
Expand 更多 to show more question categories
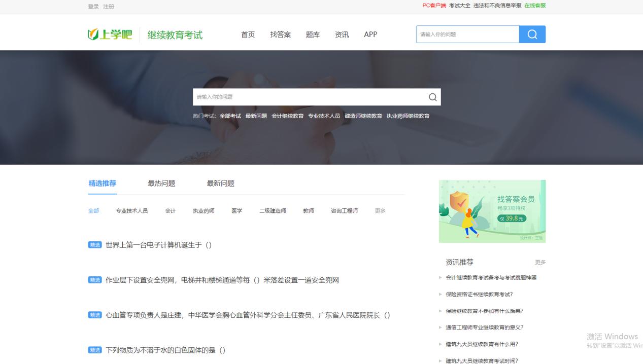380,210
